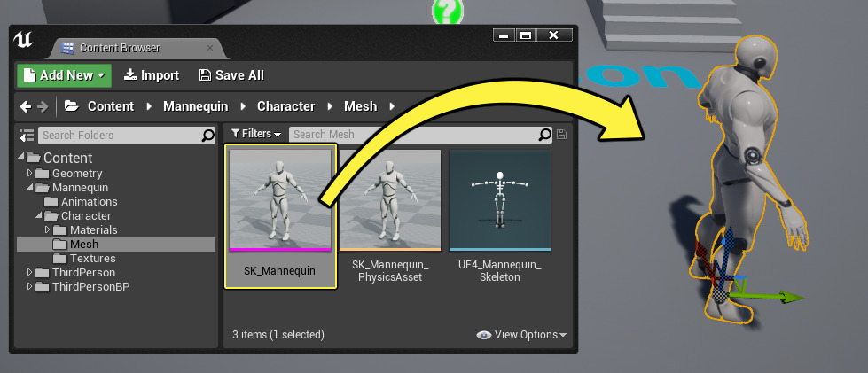This screenshot has width=868, height=373.
Task: Collapse the Character folder arrow
Action: 39,216
